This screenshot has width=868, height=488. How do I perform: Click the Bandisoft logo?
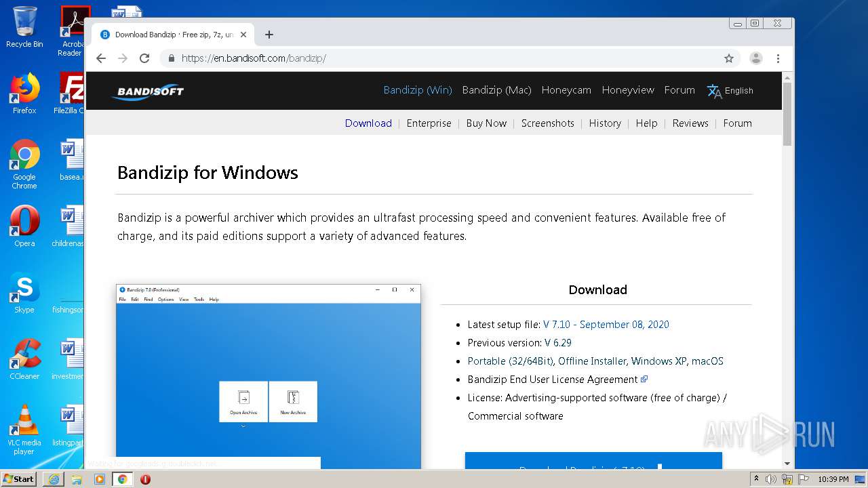coord(148,91)
